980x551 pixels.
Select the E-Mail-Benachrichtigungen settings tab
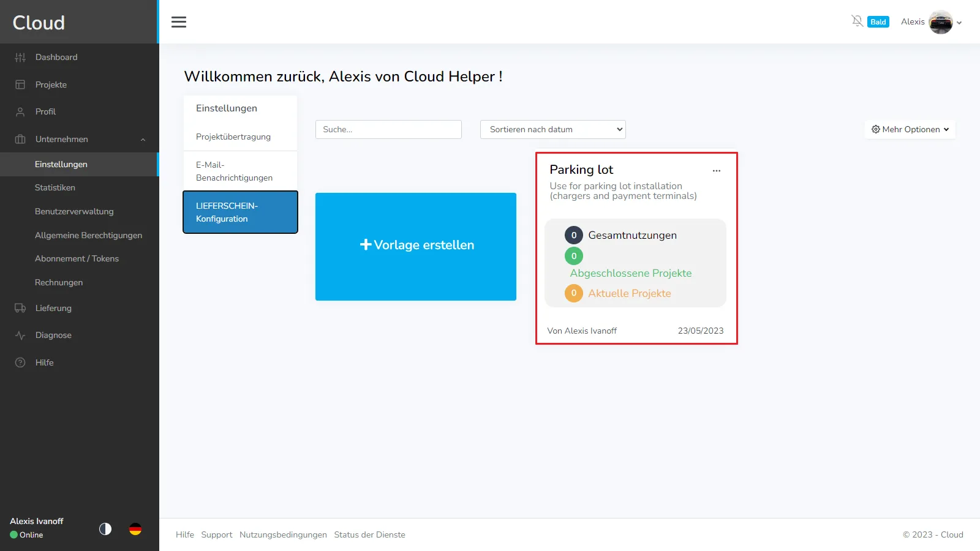pos(240,171)
